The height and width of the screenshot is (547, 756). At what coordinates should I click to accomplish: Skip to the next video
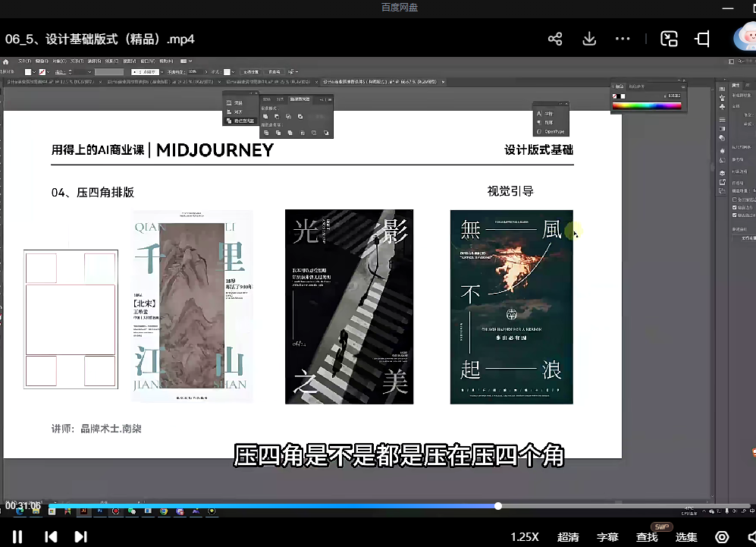[80, 537]
